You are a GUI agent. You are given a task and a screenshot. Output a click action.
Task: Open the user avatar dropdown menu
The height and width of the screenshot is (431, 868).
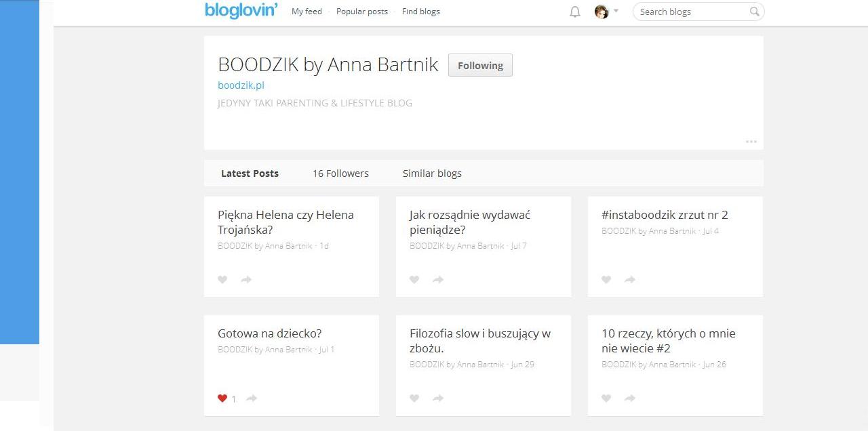pos(606,12)
